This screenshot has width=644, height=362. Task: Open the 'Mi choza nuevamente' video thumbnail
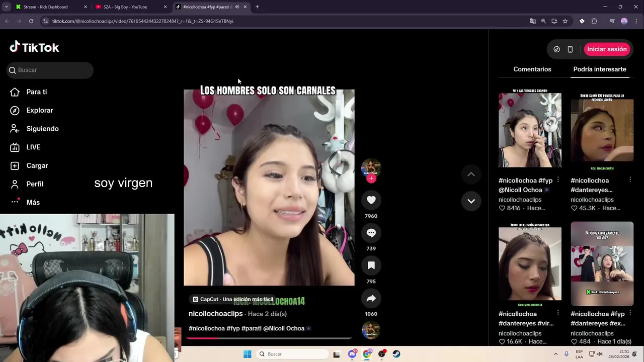602,263
